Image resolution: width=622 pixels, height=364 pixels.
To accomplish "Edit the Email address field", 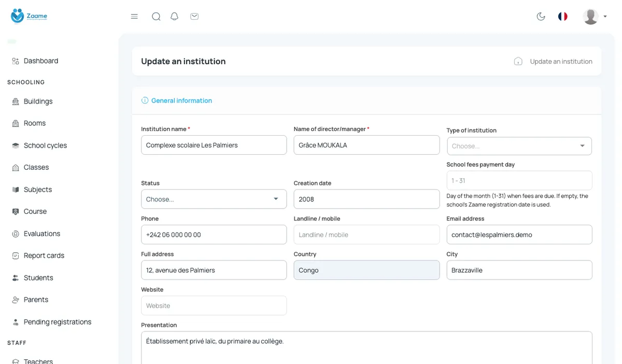I will (519, 235).
